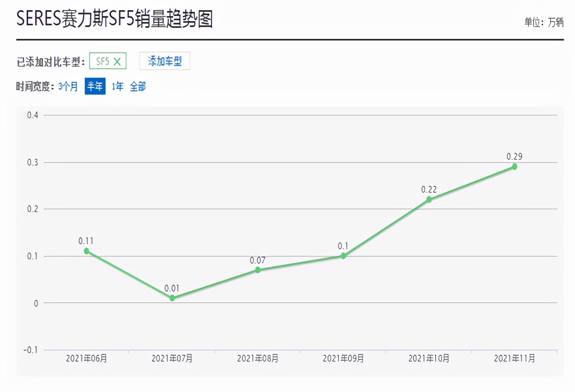Click the x-axis label 2021年10月
This screenshot has height=392, width=575.
click(429, 358)
